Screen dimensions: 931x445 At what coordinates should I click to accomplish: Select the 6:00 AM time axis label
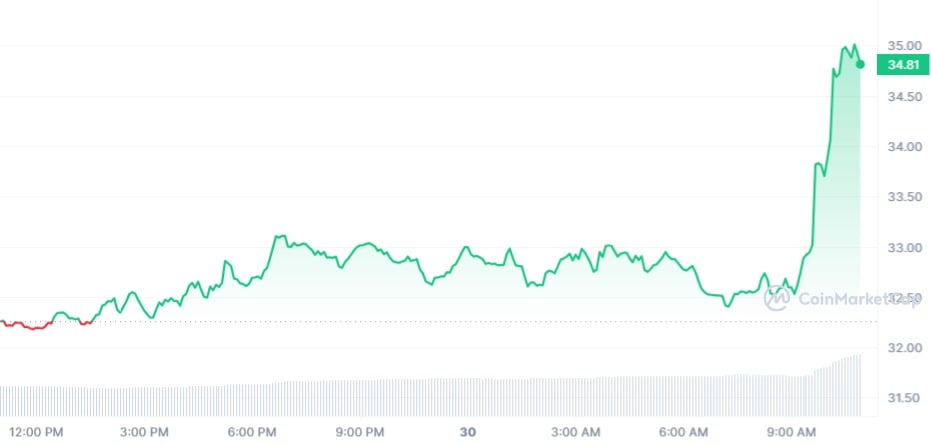tap(684, 432)
